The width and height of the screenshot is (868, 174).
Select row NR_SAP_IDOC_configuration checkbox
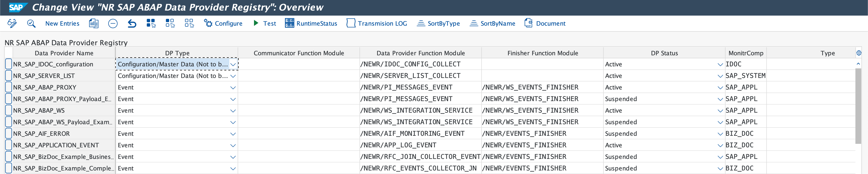coord(8,64)
